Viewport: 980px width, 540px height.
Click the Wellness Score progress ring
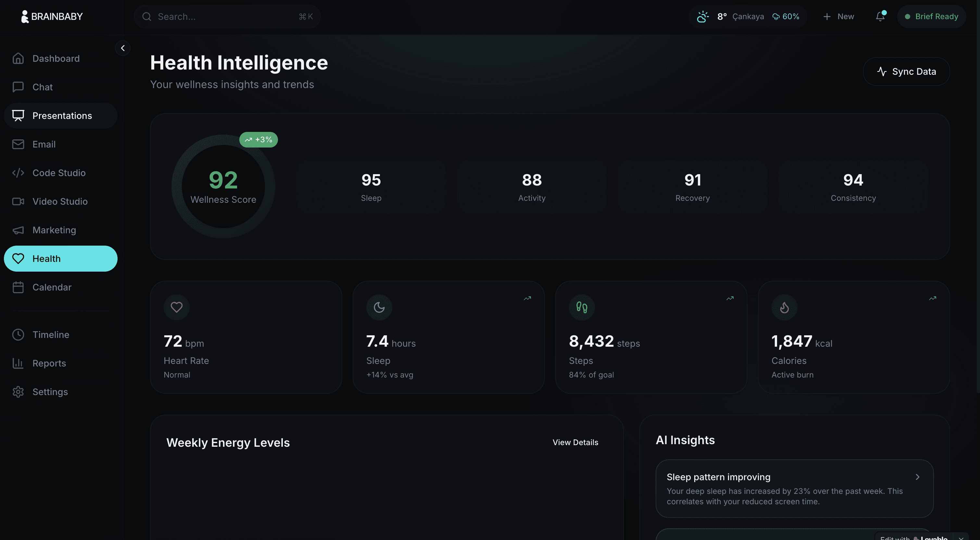tap(223, 186)
